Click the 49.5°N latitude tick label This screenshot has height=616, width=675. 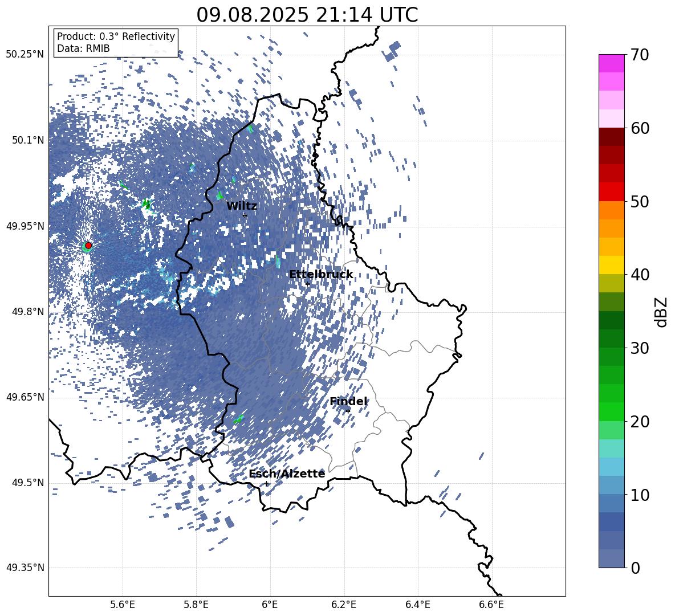[27, 482]
